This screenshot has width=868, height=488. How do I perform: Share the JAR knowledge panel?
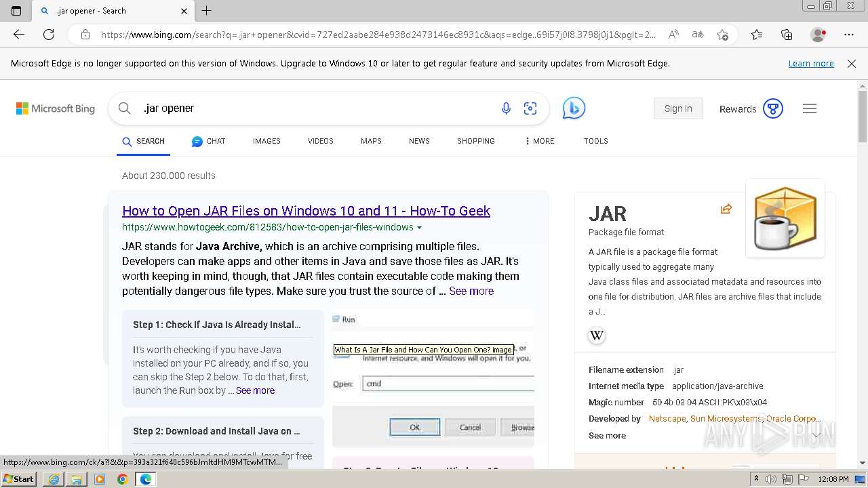726,209
